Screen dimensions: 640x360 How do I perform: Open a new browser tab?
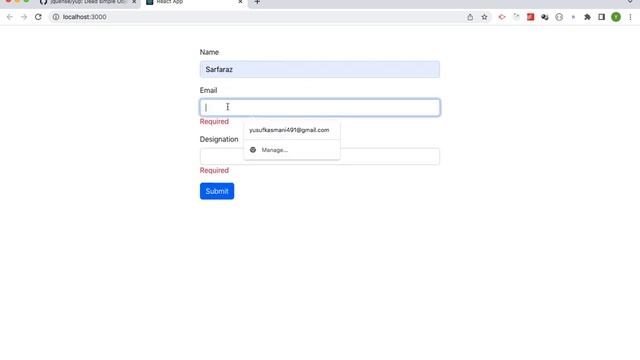pyautogui.click(x=257, y=2)
